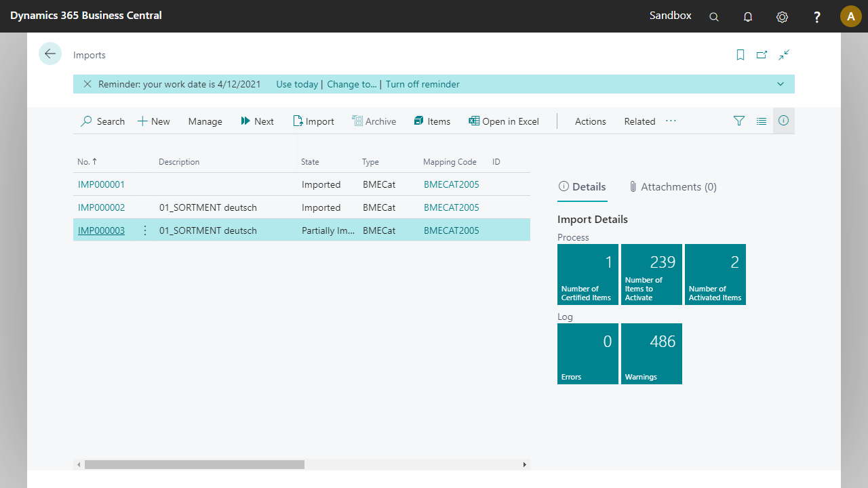Sort by the No. column header

point(87,162)
